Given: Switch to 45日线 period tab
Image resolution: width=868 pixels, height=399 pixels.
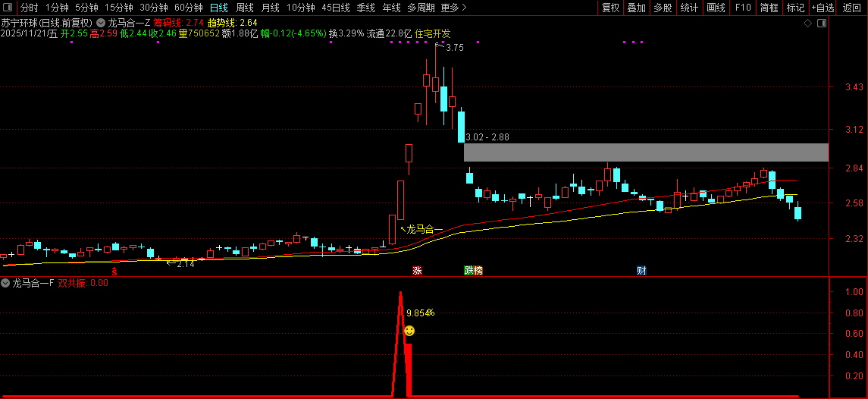Looking at the screenshot, I should [x=336, y=8].
